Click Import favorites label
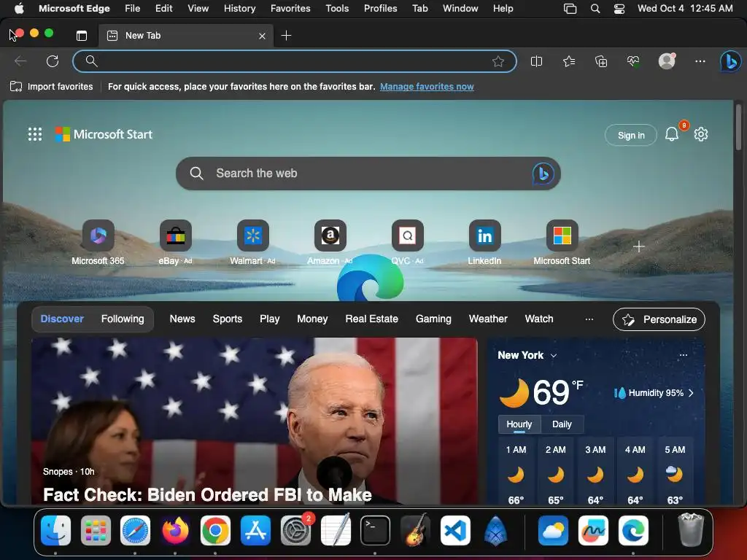This screenshot has width=747, height=560. tap(60, 87)
